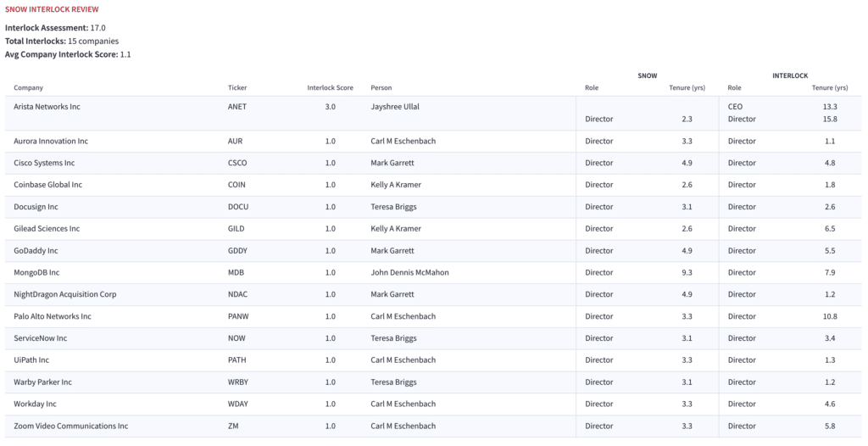Click the 13.3 tenure value
This screenshot has width=868, height=446.
point(830,106)
